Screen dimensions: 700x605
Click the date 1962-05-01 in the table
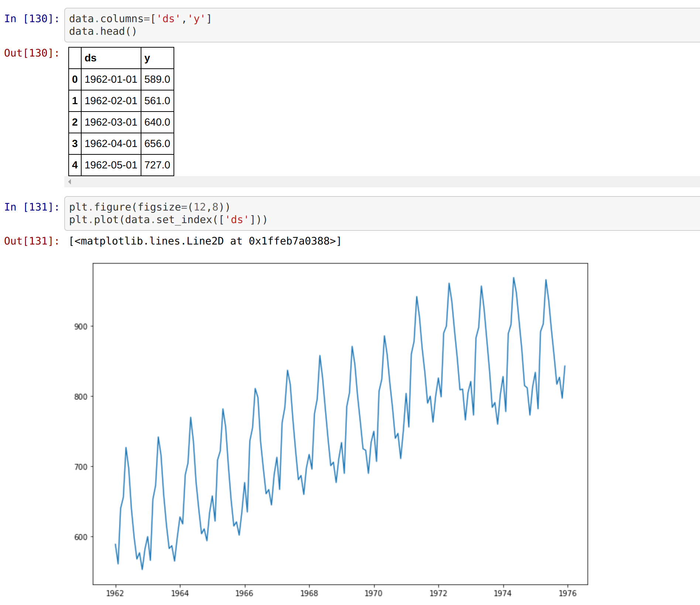(110, 165)
